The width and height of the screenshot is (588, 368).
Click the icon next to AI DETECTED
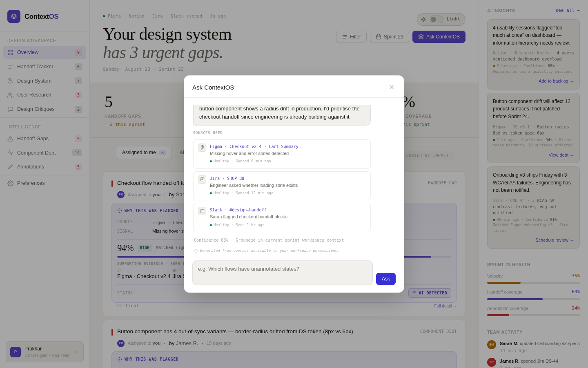414,293
